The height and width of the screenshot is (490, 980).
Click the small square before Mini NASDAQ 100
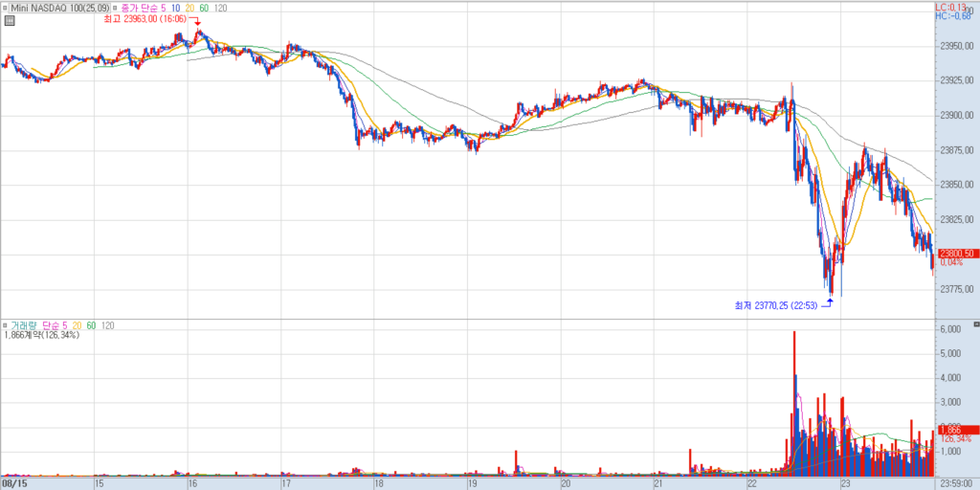coord(5,8)
